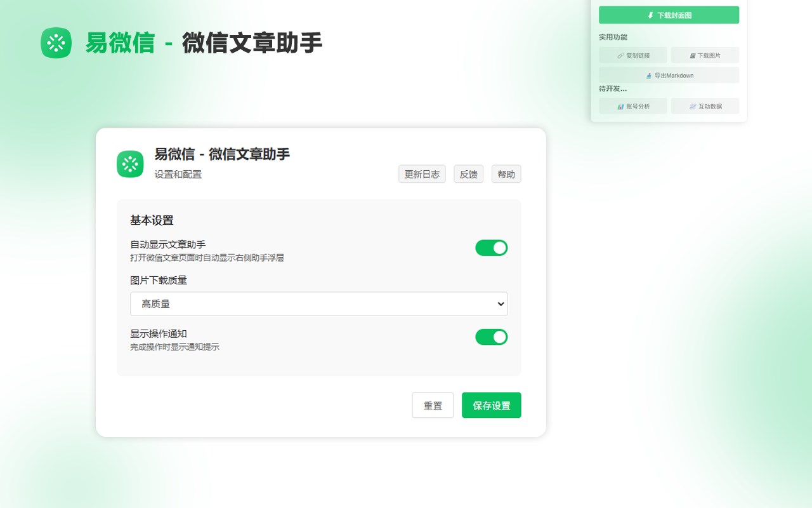
Task: Open 帮助 help
Action: click(x=506, y=174)
